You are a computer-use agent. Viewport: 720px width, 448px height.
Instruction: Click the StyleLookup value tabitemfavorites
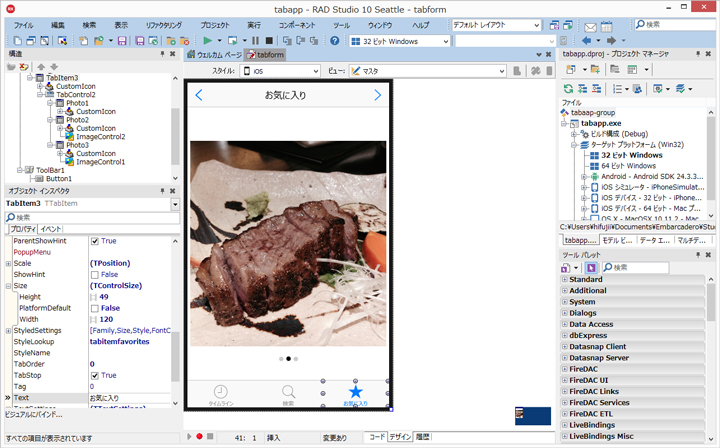(x=119, y=342)
